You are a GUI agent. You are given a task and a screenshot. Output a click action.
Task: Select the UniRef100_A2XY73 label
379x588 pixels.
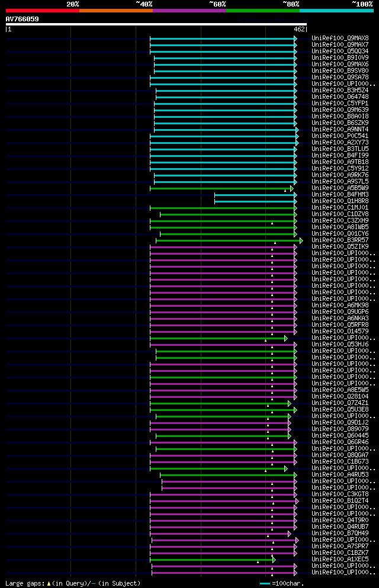click(x=340, y=143)
